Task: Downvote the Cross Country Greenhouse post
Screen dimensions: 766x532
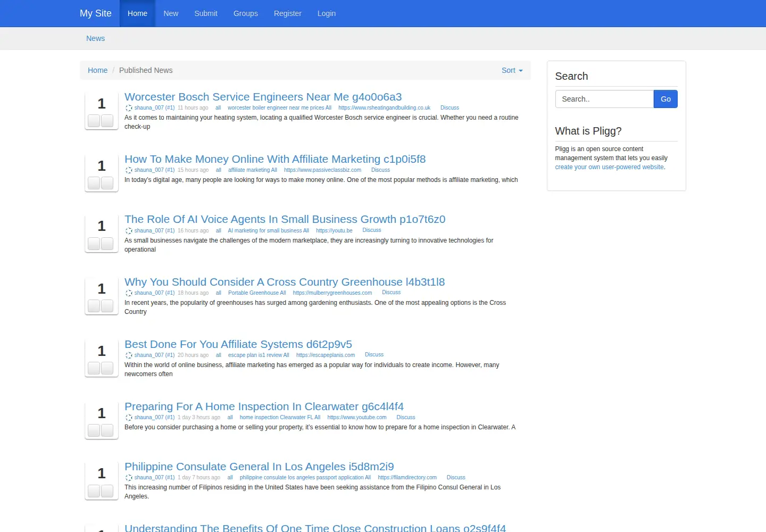Action: click(107, 306)
